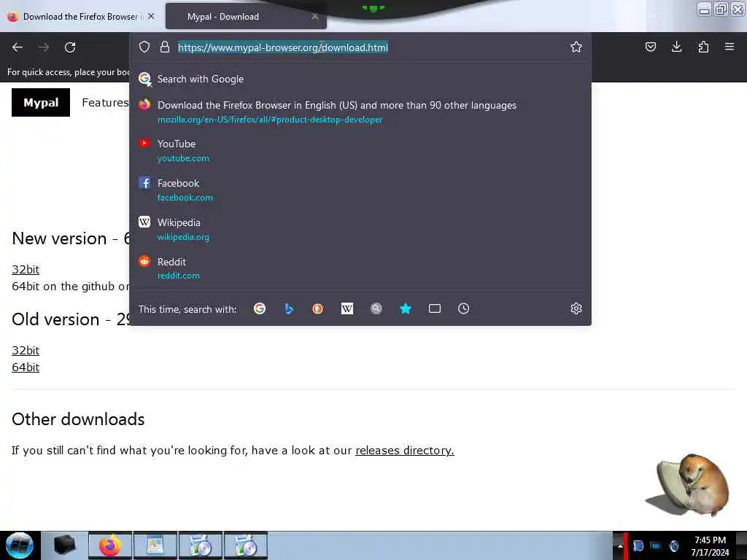Image resolution: width=747 pixels, height=560 pixels.
Task: Click the Mypal logo button
Action: tap(41, 102)
